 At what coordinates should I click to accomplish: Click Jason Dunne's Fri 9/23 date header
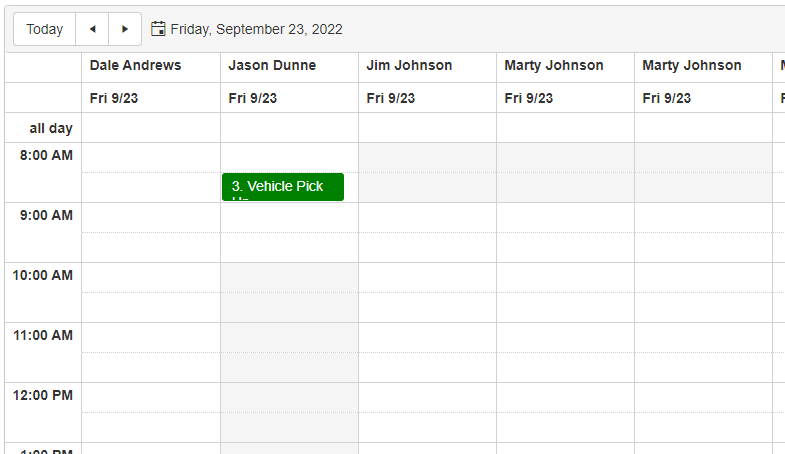click(x=253, y=98)
